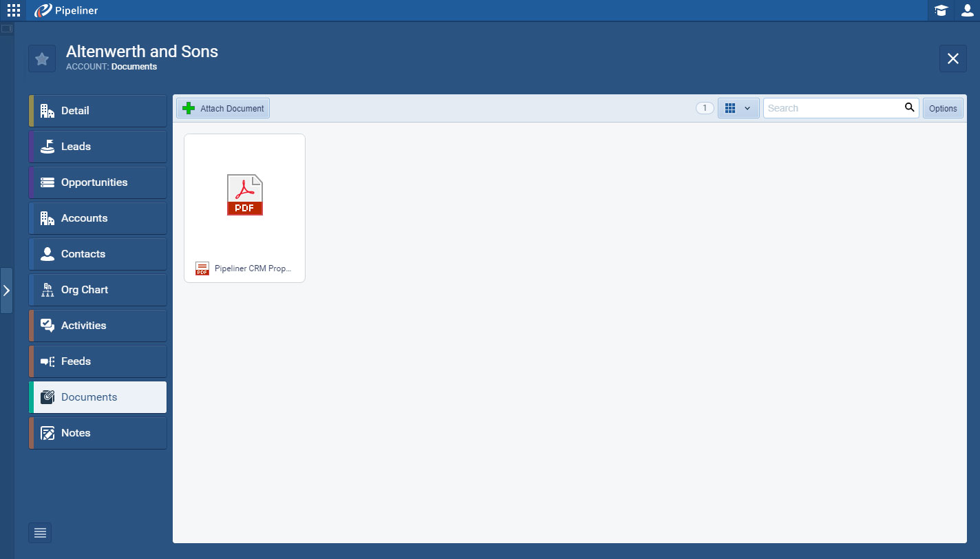This screenshot has height=559, width=980.
Task: Click in the document Search field
Action: 833,108
